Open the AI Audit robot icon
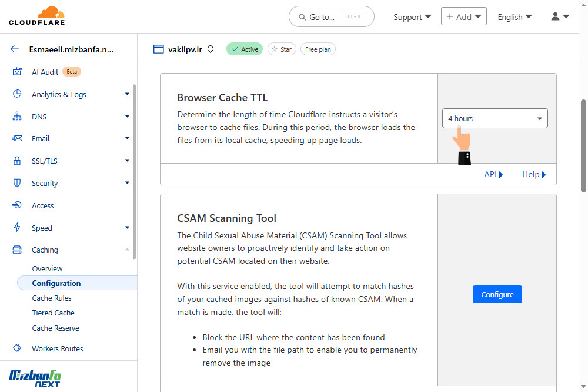This screenshot has width=588, height=392. pyautogui.click(x=17, y=72)
